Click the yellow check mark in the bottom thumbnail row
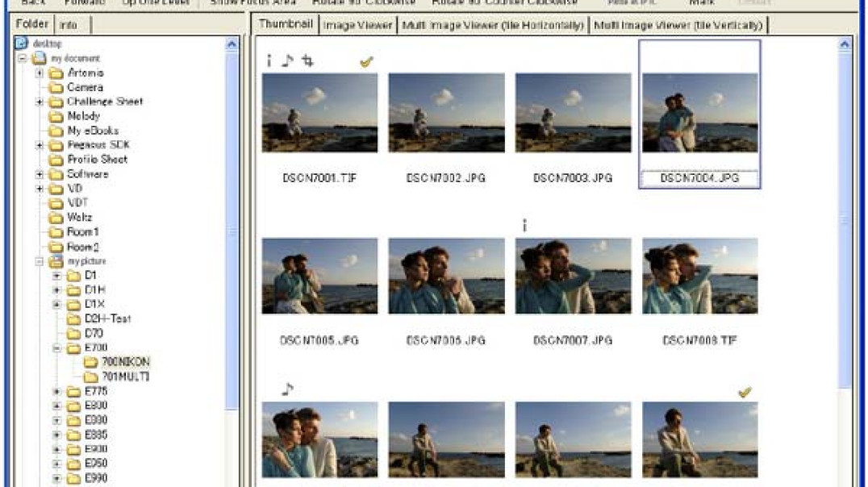 [x=745, y=392]
